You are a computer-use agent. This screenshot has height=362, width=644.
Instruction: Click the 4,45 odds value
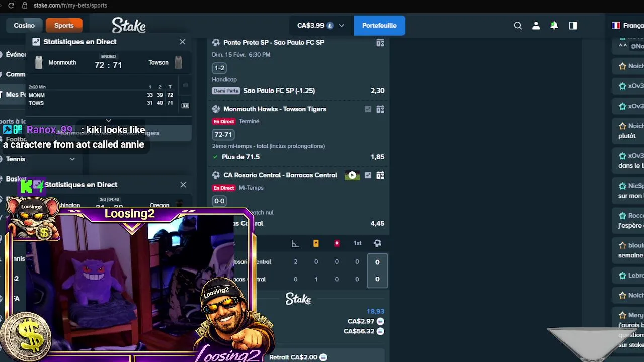pyautogui.click(x=377, y=223)
